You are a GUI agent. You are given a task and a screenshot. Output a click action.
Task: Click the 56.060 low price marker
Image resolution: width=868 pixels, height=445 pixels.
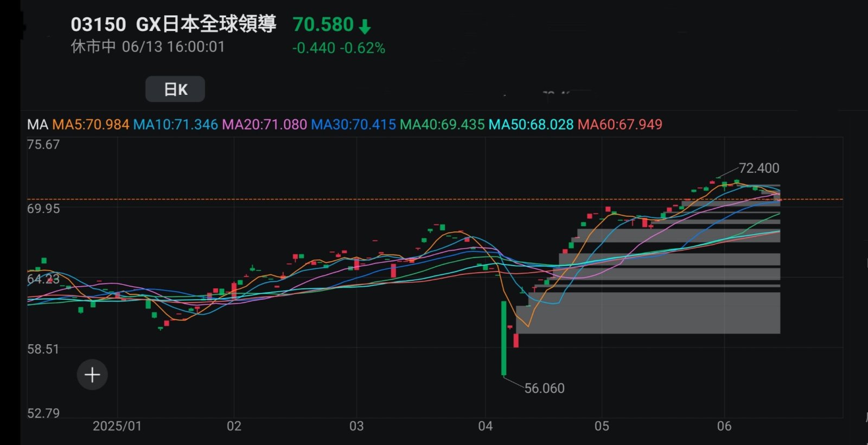544,388
